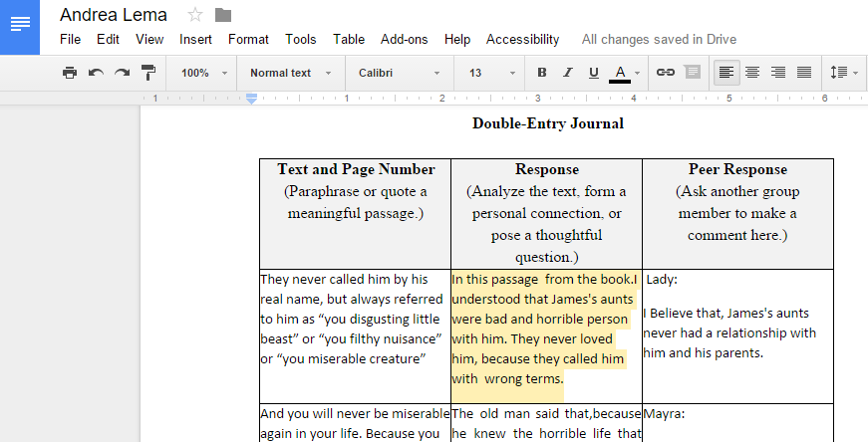
Task: Open the Format menu
Action: pos(248,40)
